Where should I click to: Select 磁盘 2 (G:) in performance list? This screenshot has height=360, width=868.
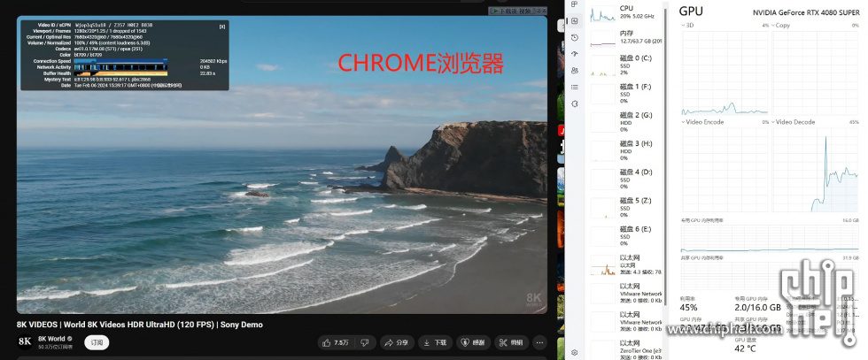tap(626, 122)
